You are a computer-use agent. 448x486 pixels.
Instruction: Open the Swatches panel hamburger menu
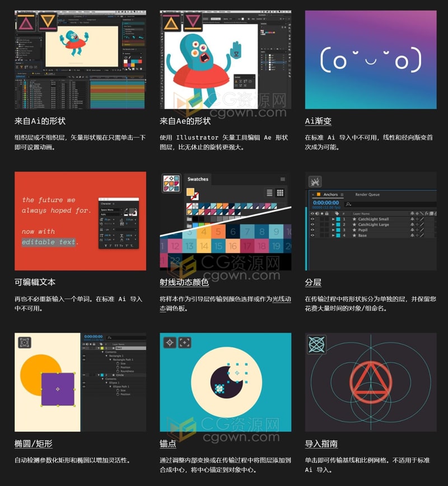(283, 179)
